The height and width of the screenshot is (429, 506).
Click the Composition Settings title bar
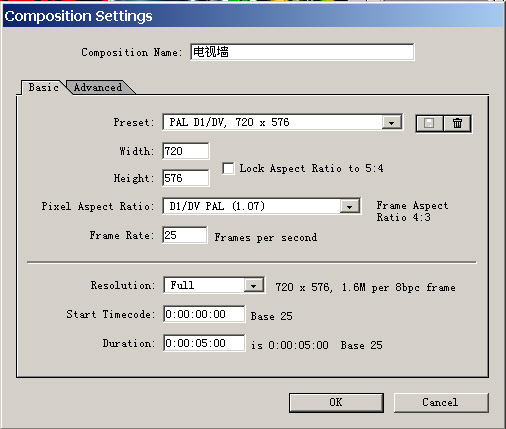[x=253, y=16]
